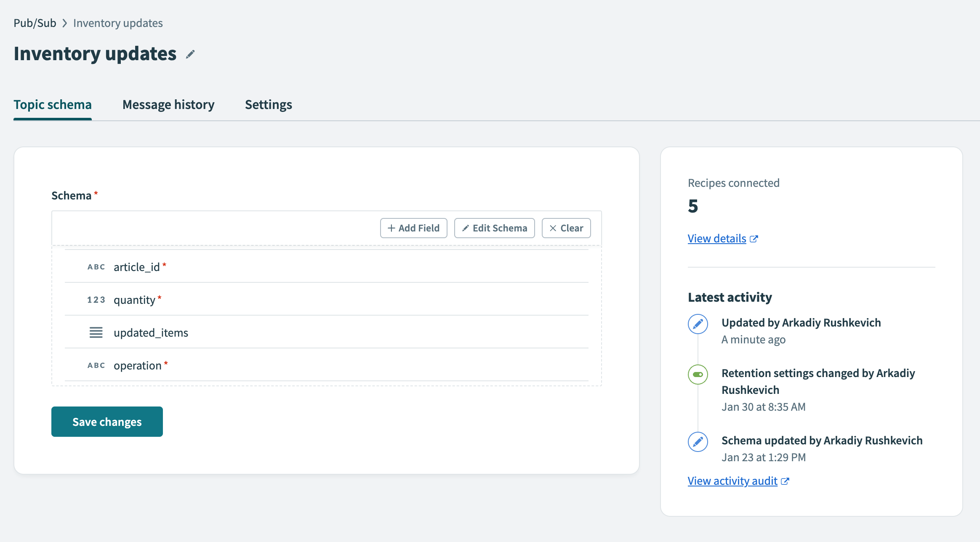Select the Topic schema tab
Image resolution: width=980 pixels, height=542 pixels.
click(x=52, y=105)
